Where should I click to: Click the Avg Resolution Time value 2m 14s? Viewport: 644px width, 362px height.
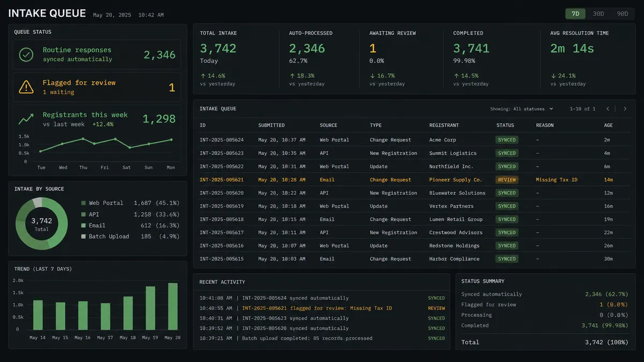click(x=572, y=48)
